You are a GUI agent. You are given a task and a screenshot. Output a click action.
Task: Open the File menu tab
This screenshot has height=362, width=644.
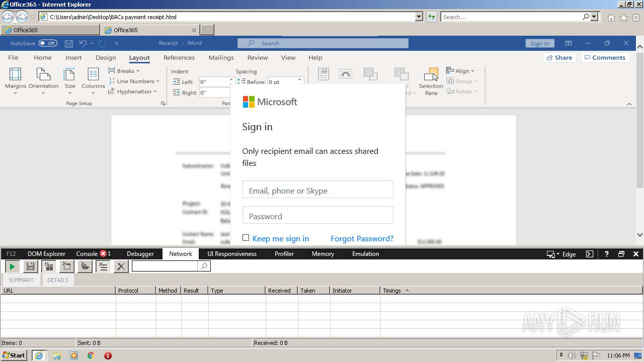pos(14,57)
